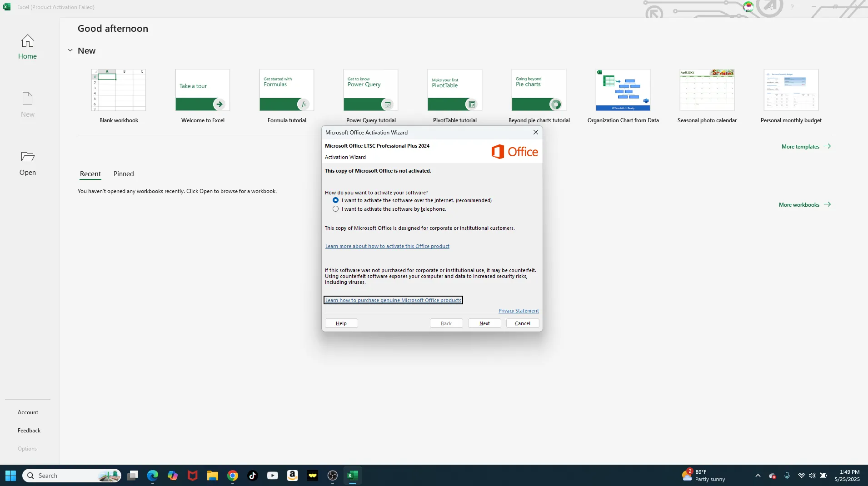Open the PivotTable tutorial template
Viewport: 868px width, 486px height.
(455, 96)
